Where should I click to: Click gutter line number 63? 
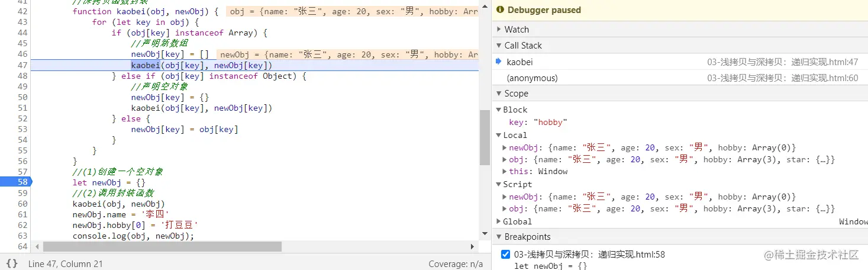click(22, 236)
